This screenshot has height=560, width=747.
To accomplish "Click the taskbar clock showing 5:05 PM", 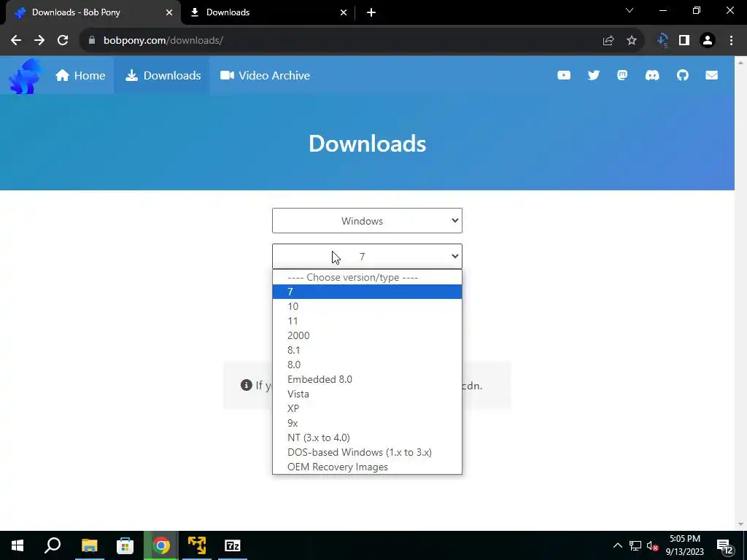I will coord(684,545).
